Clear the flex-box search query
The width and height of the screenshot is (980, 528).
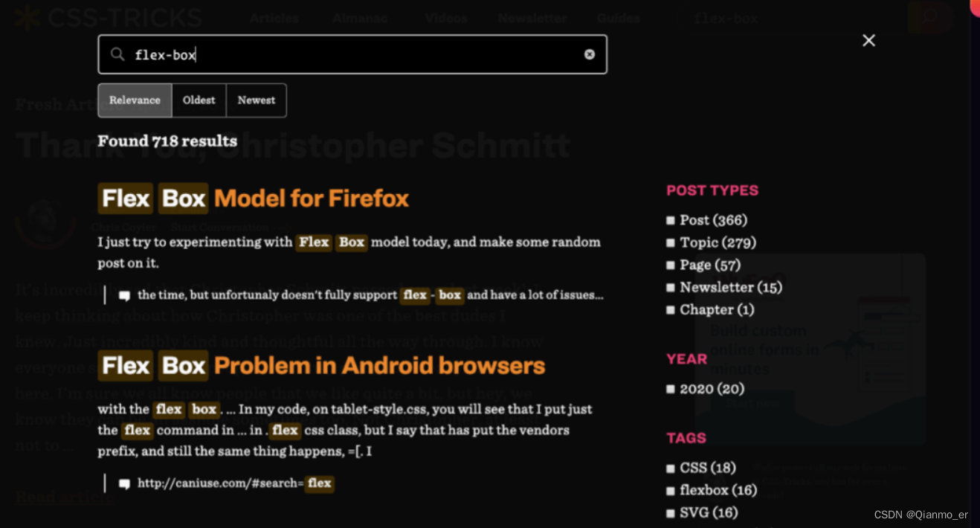590,54
